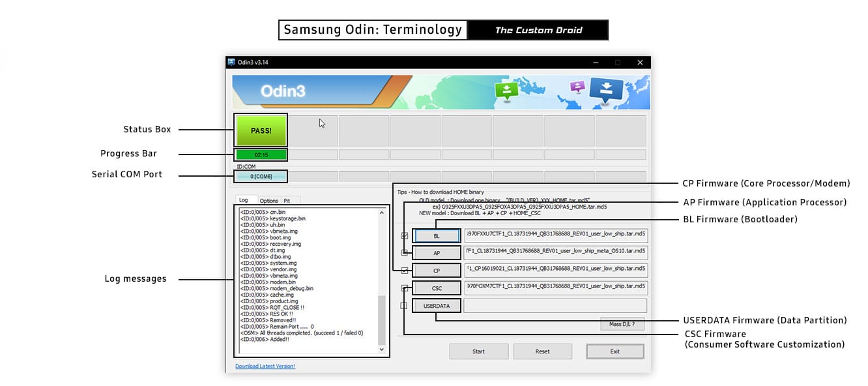
Task: Click the CSC file path field
Action: 555,288
